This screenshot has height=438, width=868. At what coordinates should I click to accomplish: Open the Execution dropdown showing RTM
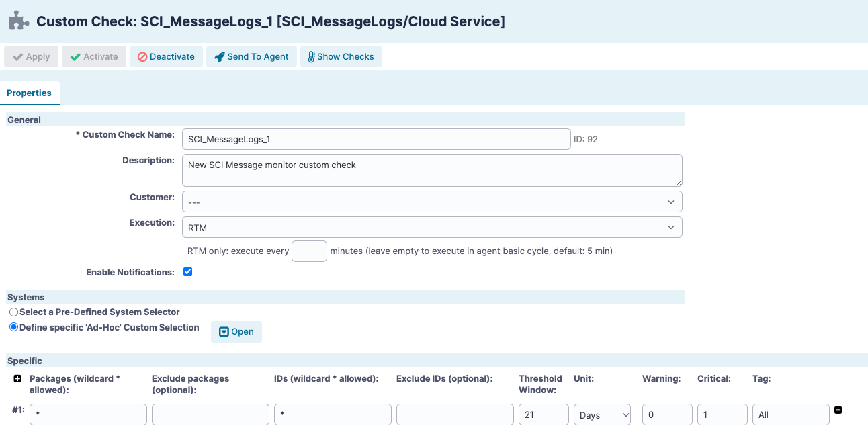pyautogui.click(x=432, y=227)
